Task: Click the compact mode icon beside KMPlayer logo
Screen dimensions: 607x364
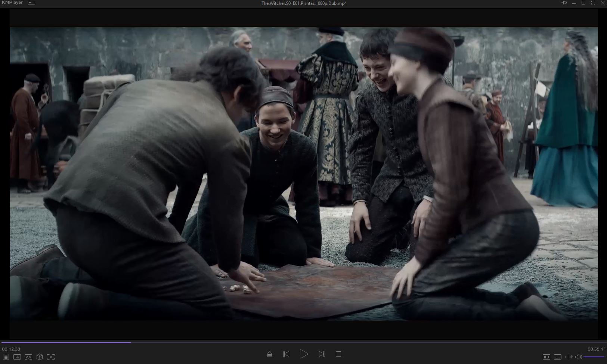Action: pos(31,3)
